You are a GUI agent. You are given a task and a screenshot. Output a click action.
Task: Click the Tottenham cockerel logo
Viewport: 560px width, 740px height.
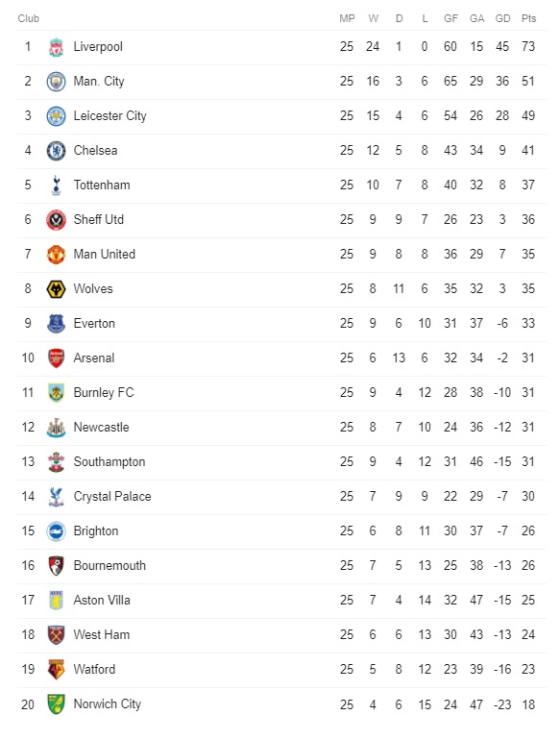pos(56,185)
